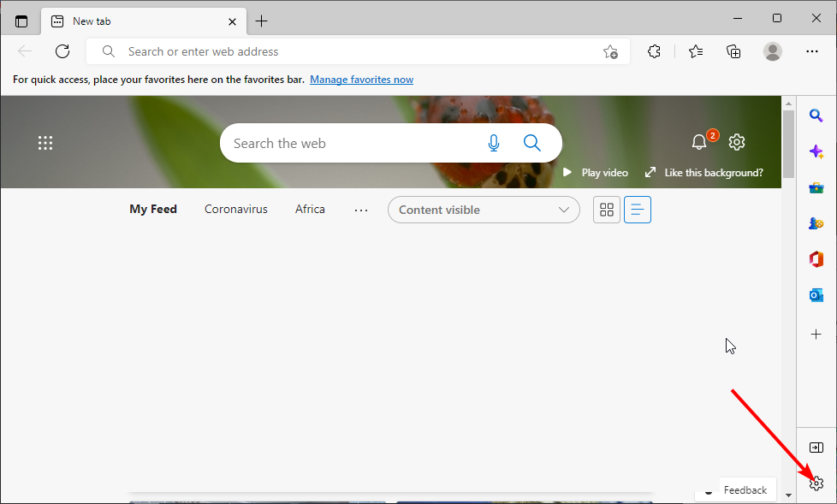
Task: Click the Manage favorites now link
Action: (x=361, y=80)
